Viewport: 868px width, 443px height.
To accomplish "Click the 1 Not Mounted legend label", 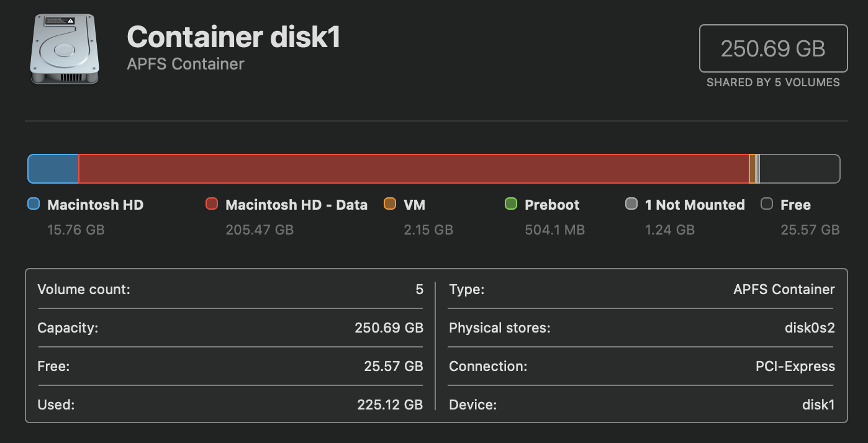I will (x=694, y=205).
